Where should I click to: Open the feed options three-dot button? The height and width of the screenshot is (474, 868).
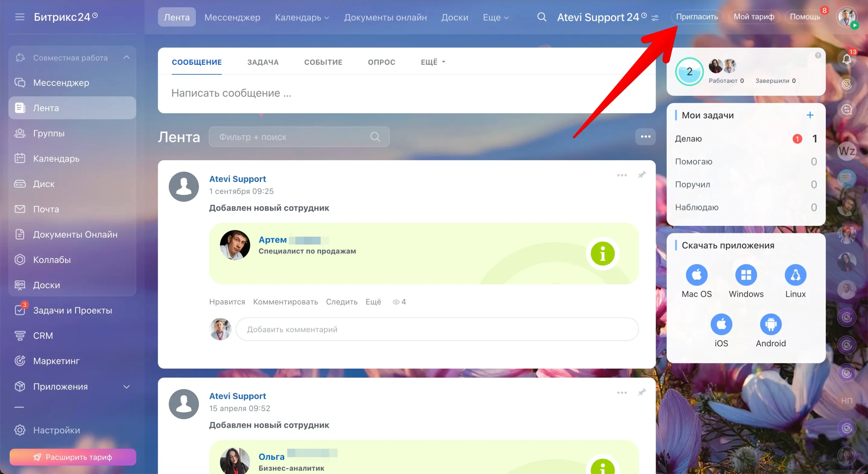[645, 137]
